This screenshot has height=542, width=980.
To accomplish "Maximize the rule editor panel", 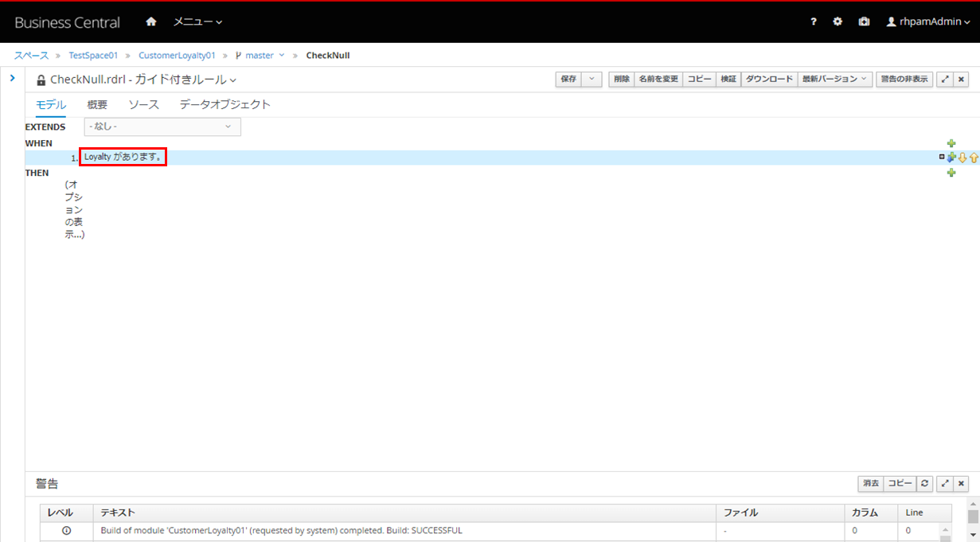I will tap(945, 80).
